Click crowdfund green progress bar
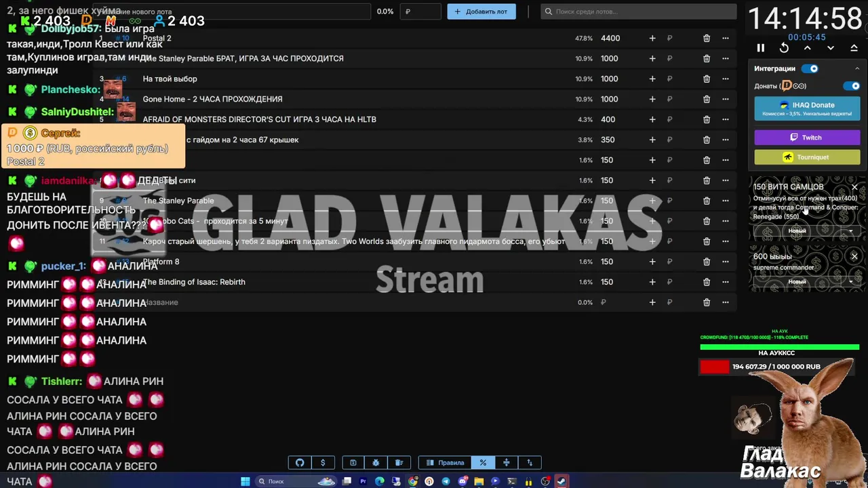 (779, 347)
